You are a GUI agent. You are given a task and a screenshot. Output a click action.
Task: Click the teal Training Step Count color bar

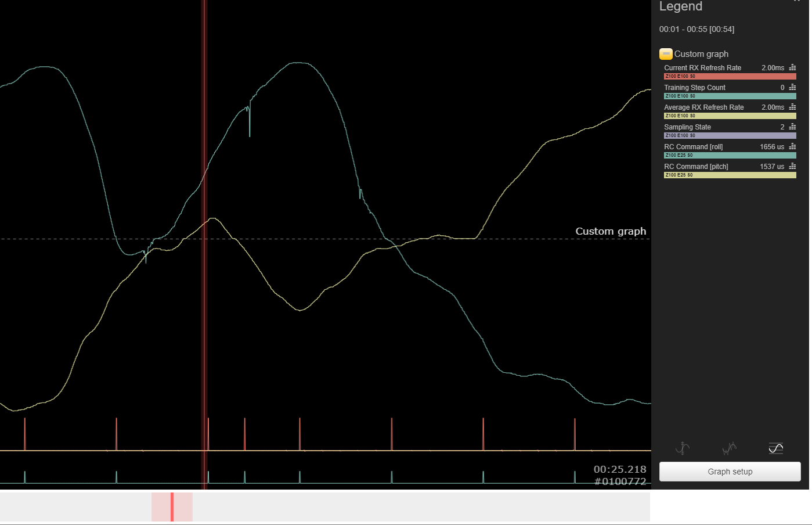pyautogui.click(x=730, y=96)
